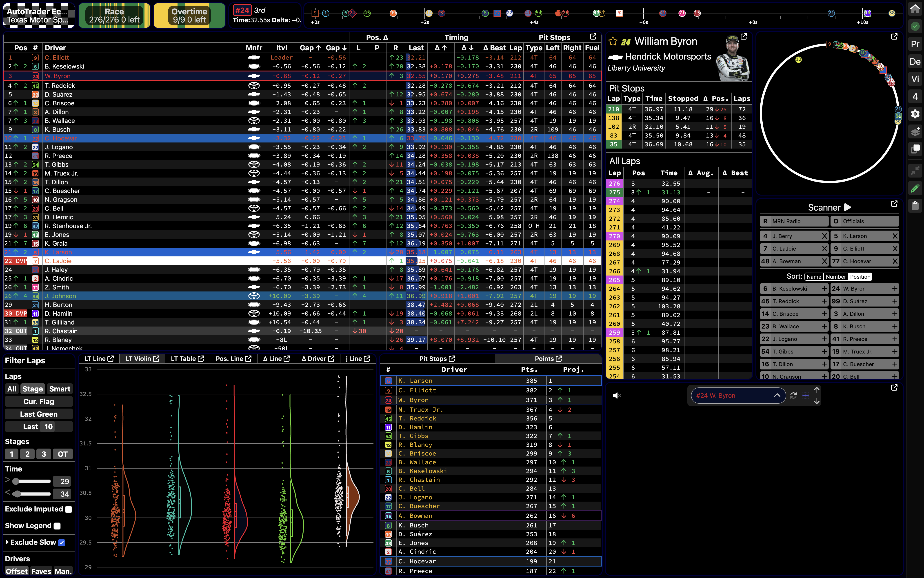Screen dimensions: 924x578
Task: Go to Home from the sidebar
Action: pos(915,9)
